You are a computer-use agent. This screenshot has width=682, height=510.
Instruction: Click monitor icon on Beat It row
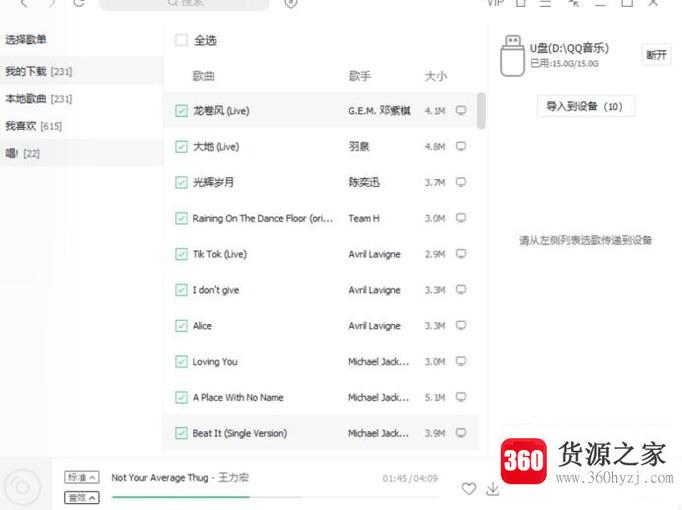[x=461, y=433]
